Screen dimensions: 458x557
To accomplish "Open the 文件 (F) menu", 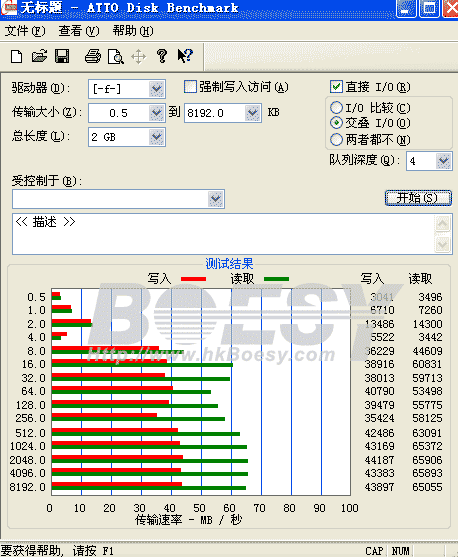I will (25, 31).
